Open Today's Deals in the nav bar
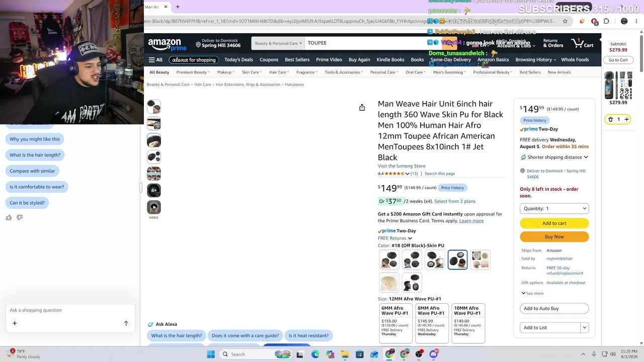The image size is (644, 362). click(238, 60)
